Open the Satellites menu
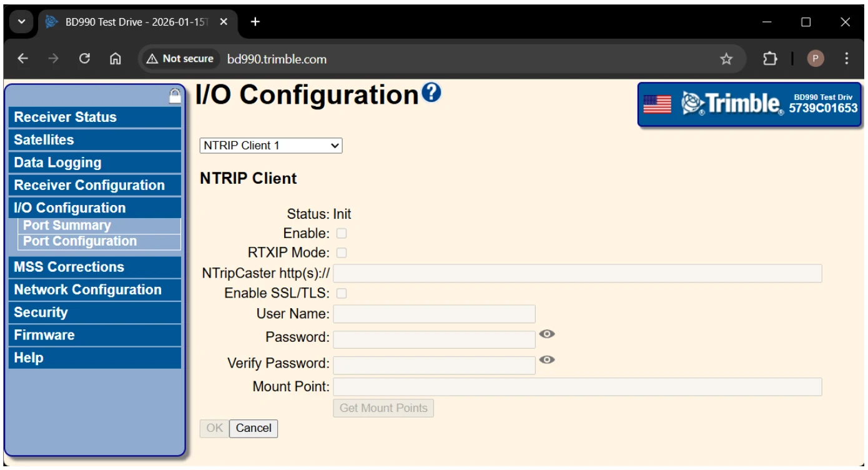The height and width of the screenshot is (470, 868). pyautogui.click(x=95, y=140)
